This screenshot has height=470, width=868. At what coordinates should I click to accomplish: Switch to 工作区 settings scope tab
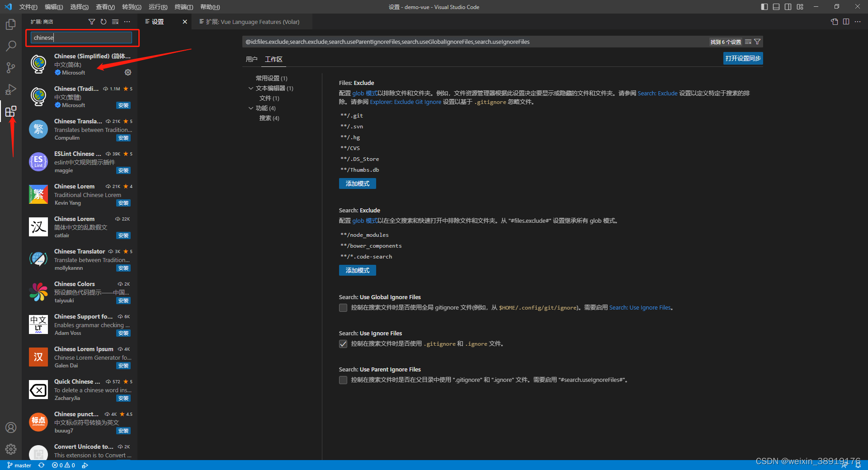point(274,59)
